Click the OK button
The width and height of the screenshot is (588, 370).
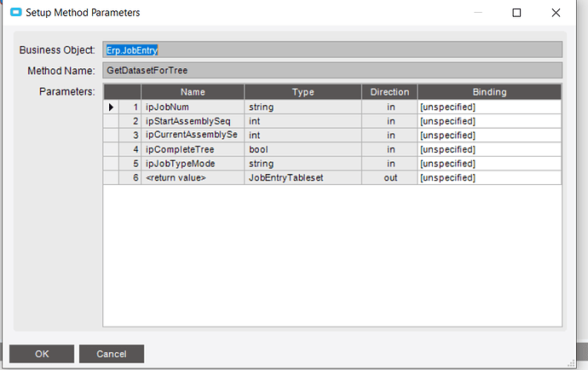coord(42,354)
